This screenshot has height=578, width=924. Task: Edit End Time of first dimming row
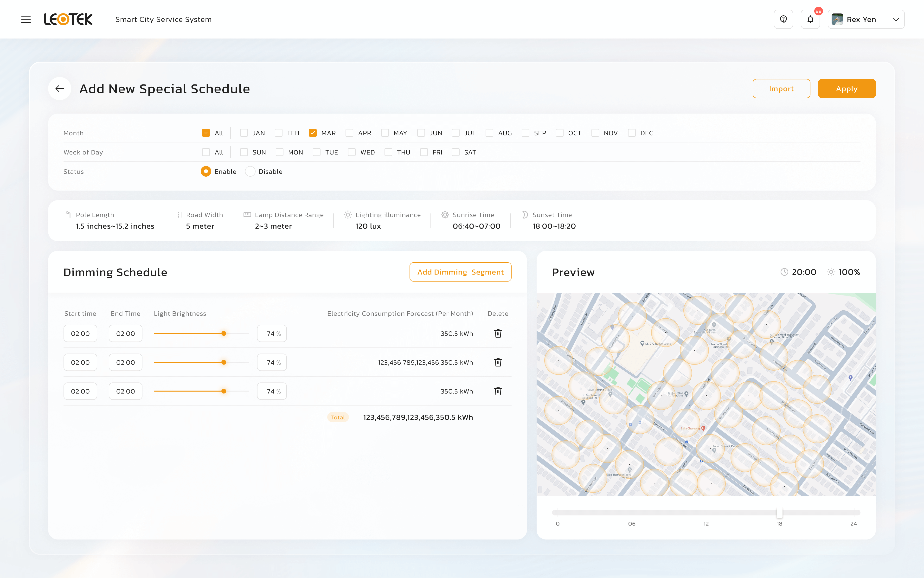point(125,333)
